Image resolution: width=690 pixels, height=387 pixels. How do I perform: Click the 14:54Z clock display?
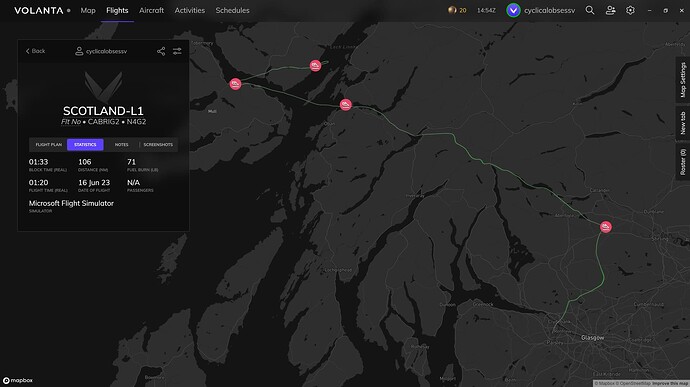click(486, 11)
